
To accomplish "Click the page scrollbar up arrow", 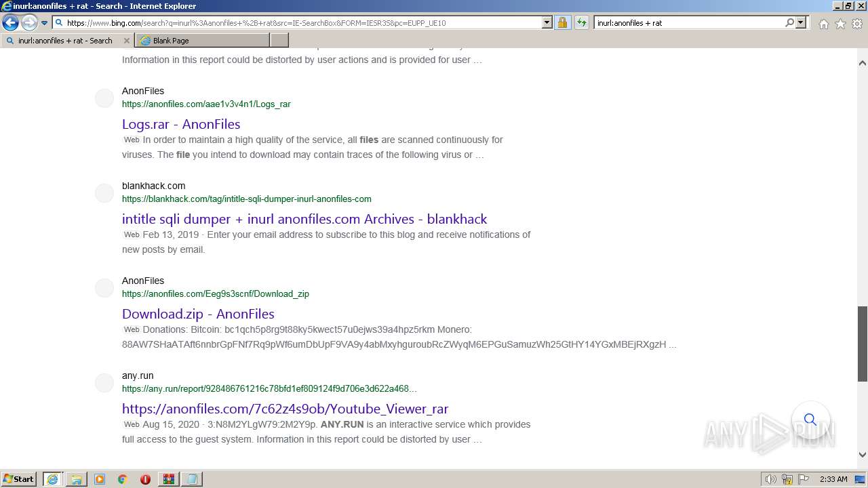I will [x=863, y=63].
